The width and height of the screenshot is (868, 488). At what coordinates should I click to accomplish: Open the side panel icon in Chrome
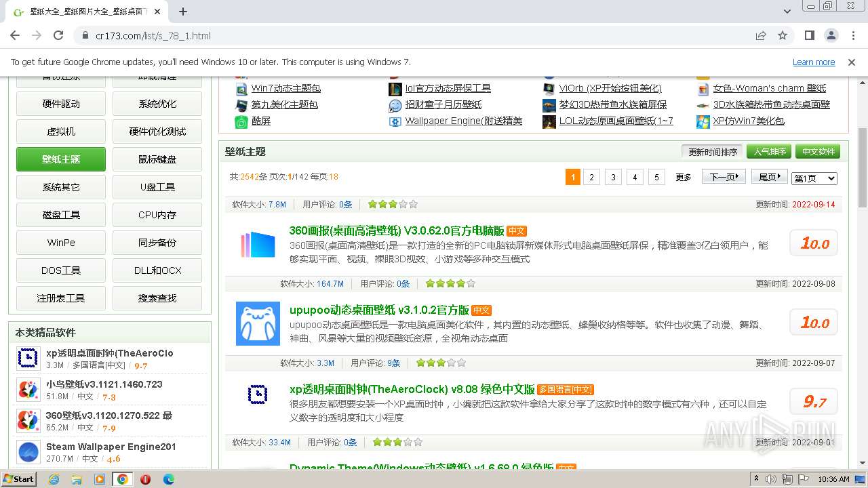coord(809,36)
